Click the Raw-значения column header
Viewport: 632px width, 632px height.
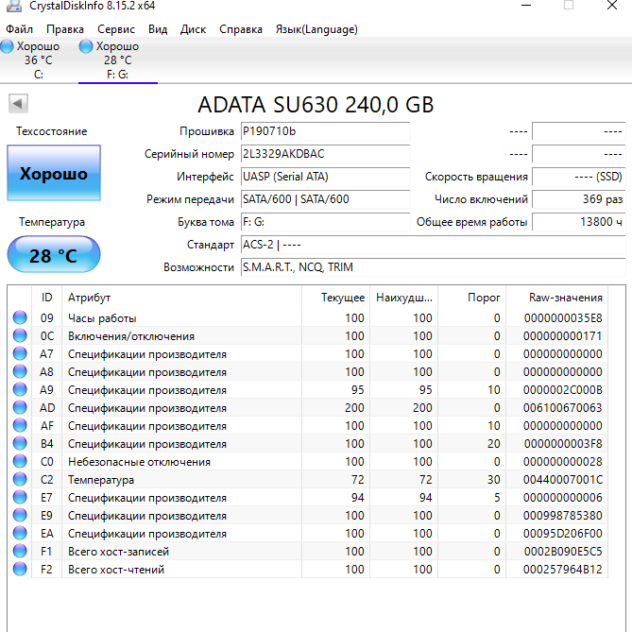coord(557,297)
